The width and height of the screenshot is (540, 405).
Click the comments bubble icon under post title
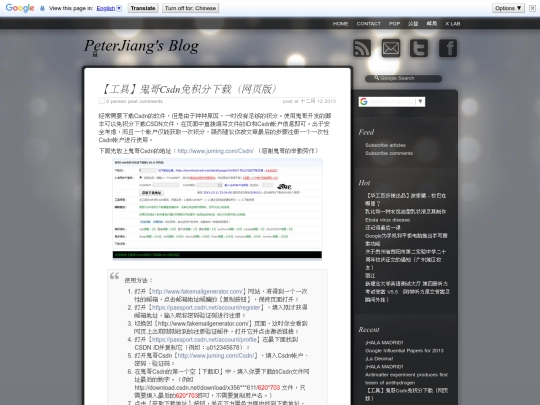(102, 101)
